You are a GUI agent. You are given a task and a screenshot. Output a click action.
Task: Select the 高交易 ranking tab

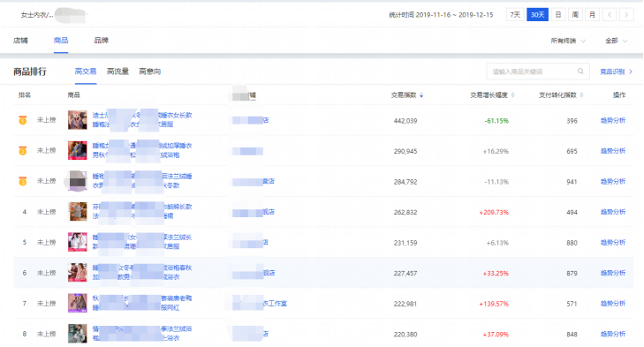coord(86,72)
